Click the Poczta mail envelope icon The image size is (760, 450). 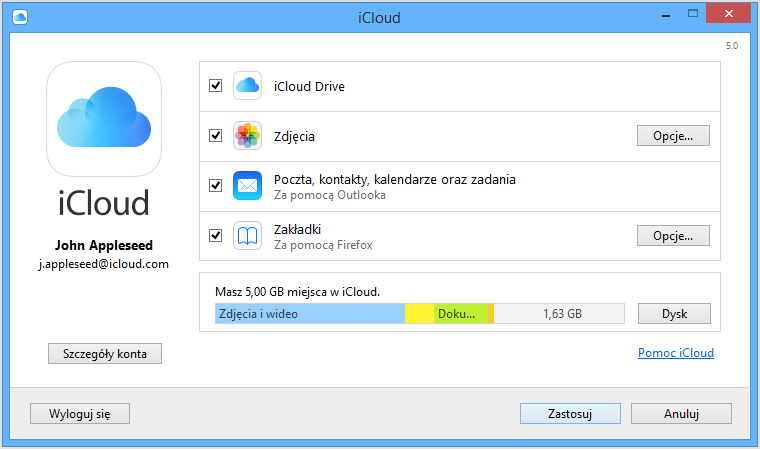[x=247, y=186]
